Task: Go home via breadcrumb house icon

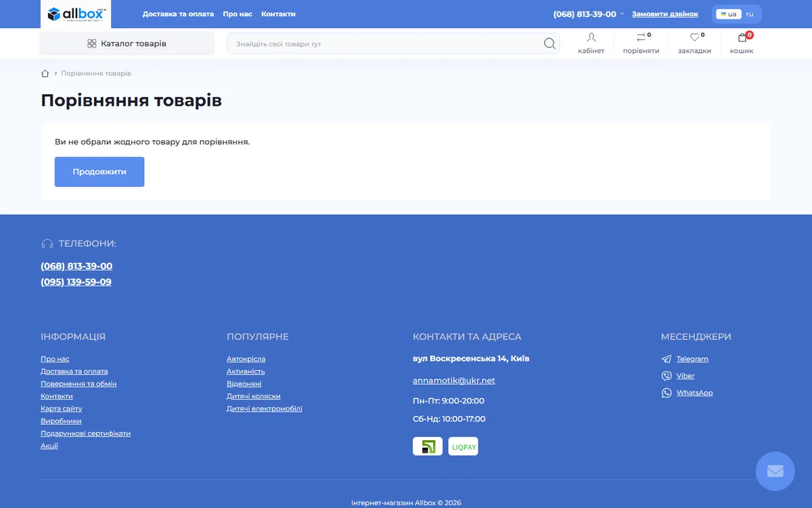Action: tap(45, 73)
